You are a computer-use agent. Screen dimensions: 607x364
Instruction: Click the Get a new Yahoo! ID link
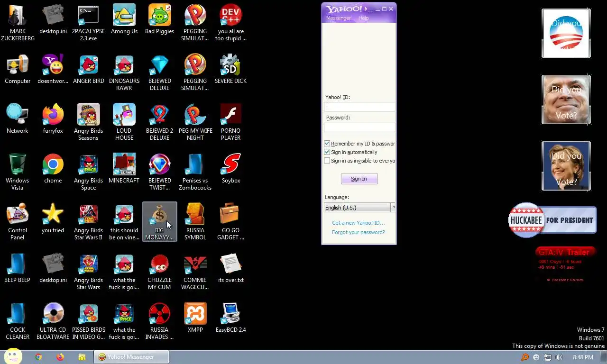pos(358,223)
